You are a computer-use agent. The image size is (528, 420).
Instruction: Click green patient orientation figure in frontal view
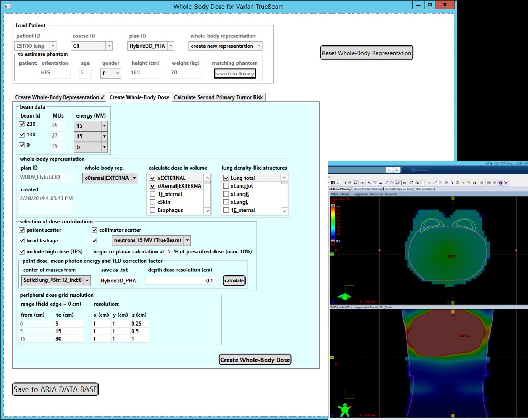[x=345, y=408]
